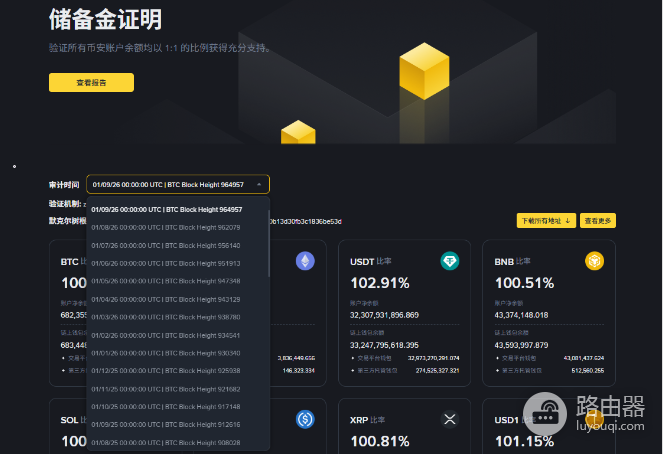663x454 pixels.
Task: Choose 01/01/26 Block Height 930340 snapshot
Action: coord(166,353)
